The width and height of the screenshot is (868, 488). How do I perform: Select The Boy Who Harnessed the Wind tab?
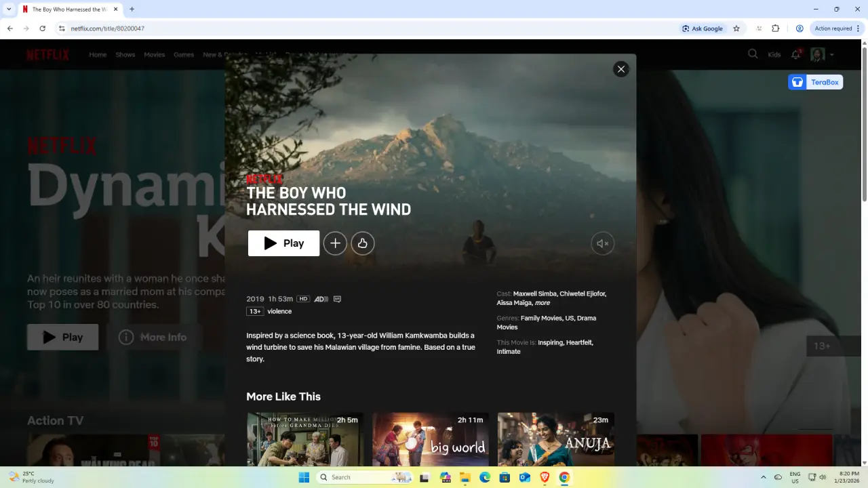click(70, 9)
